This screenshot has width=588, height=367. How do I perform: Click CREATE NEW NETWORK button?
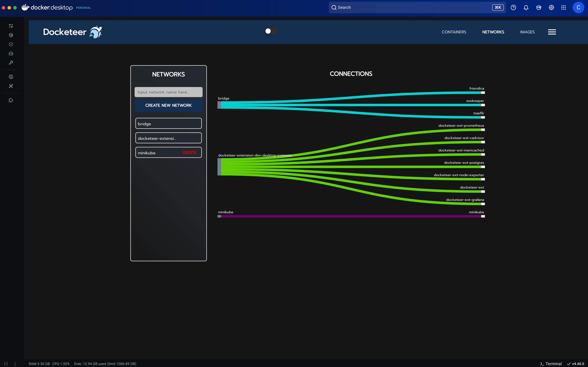click(168, 105)
